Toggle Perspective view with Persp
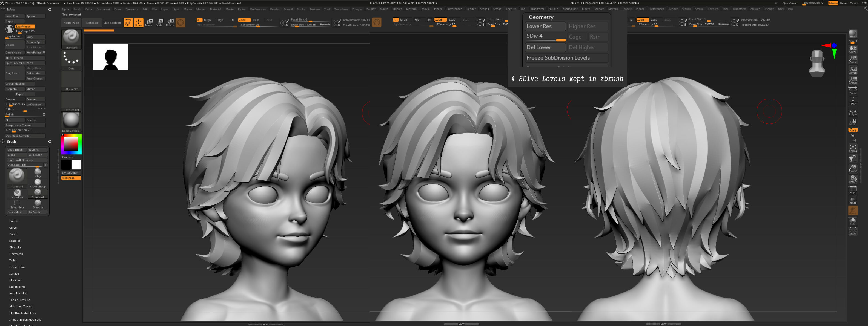868x326 pixels. coord(853,91)
